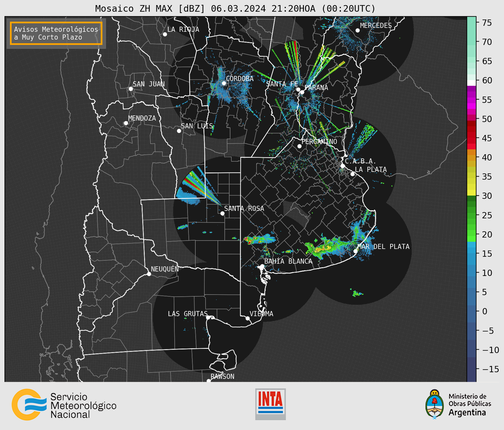The image size is (504, 430).
Task: Click the Rawson city marker dot
Action: click(209, 381)
